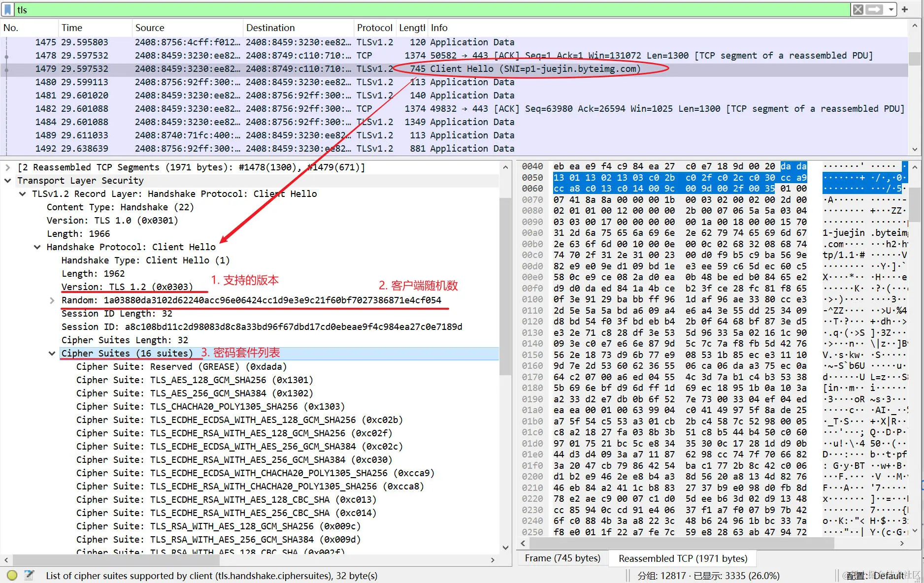924x583 pixels.
Task: Select packet 1481 in the packet list
Action: (454, 96)
